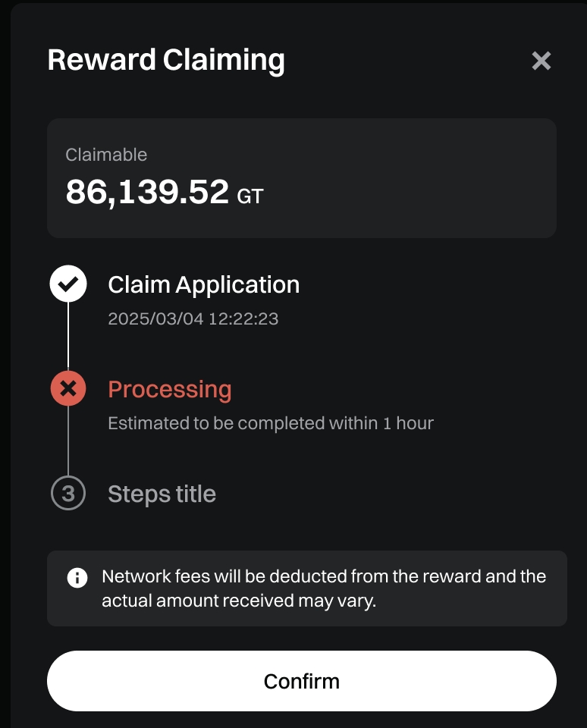Click the 2025/03/04 12:22:23 timestamp
This screenshot has width=587, height=728.
(193, 319)
